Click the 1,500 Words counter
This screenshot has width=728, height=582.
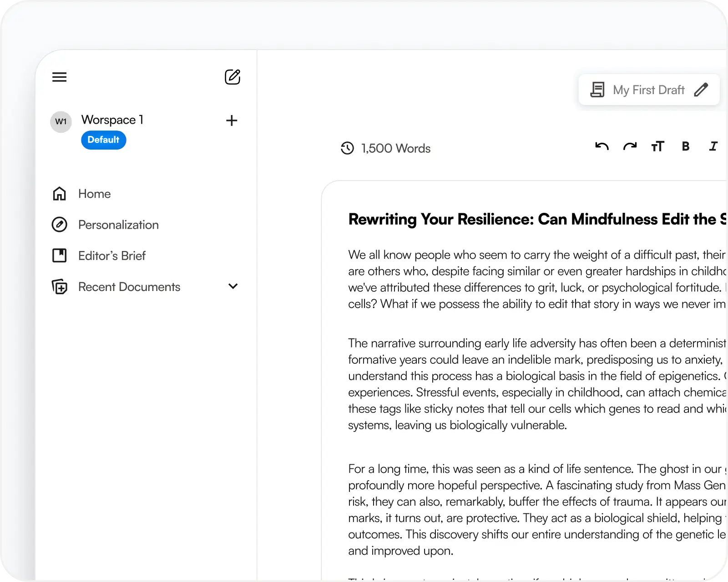pos(396,148)
